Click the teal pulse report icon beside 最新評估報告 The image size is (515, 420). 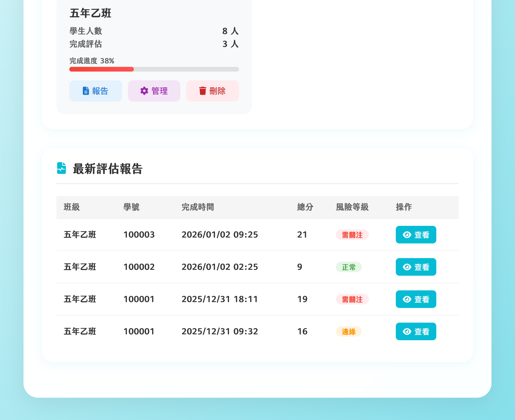(x=61, y=168)
